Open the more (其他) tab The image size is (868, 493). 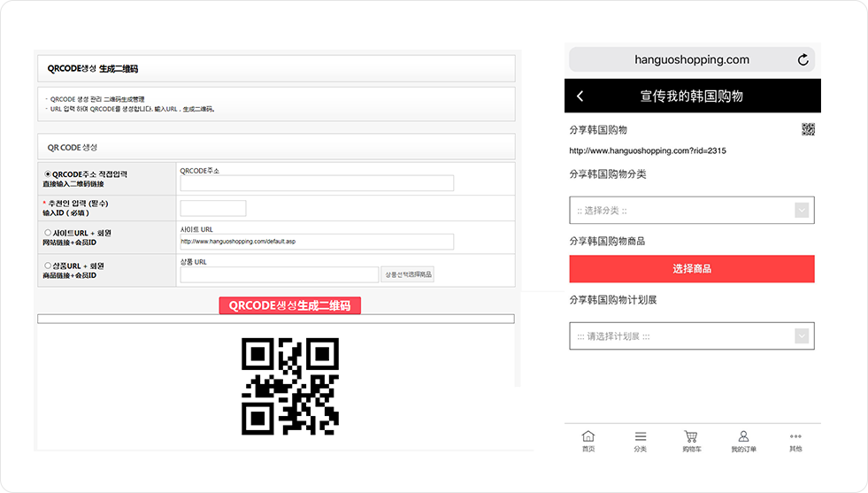(x=795, y=442)
